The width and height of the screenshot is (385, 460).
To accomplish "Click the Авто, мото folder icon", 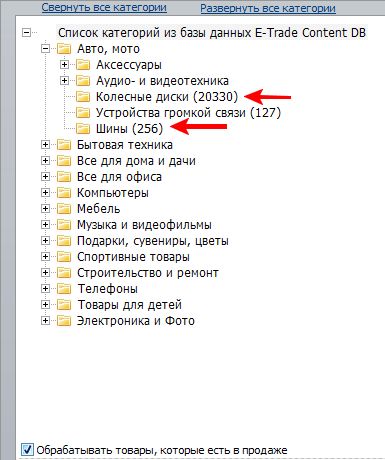I will [64, 49].
